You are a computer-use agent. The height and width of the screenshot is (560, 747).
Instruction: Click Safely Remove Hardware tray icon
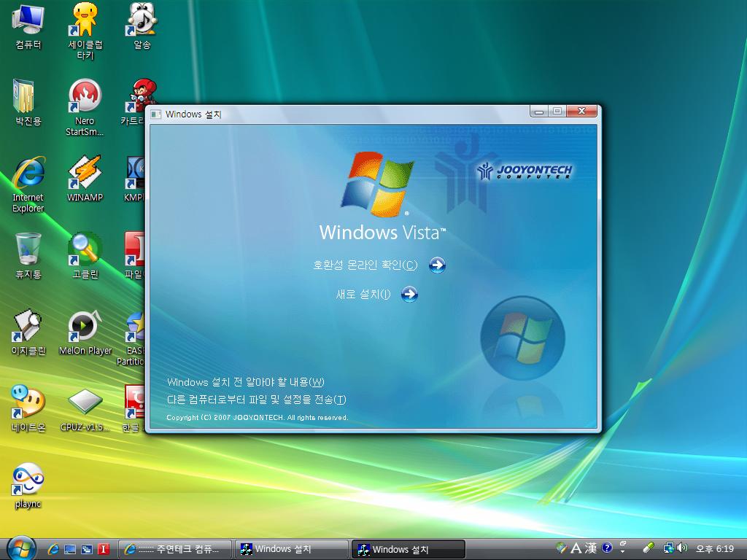point(648,548)
